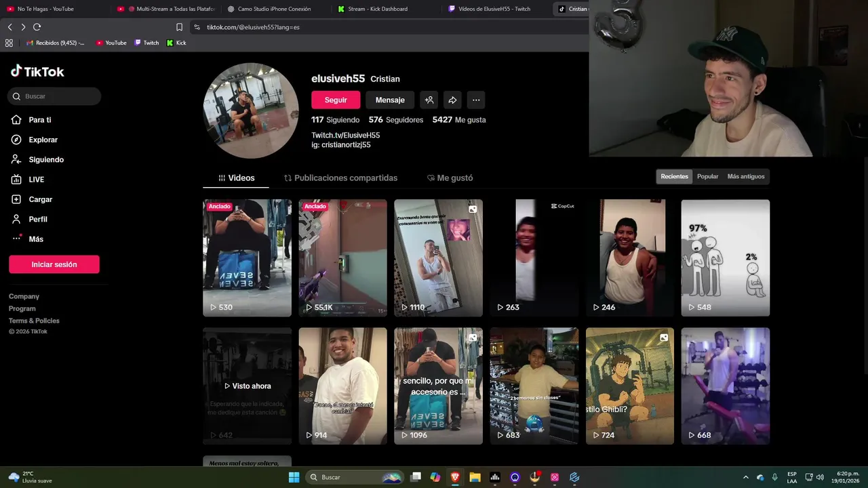The image size is (868, 488).
Task: Switch to No Te Hagas YouTube tab
Action: (53, 9)
